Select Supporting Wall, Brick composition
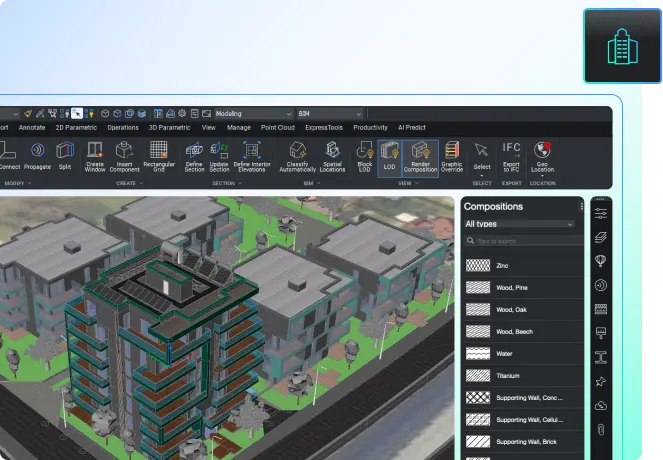The image size is (663, 460). [x=523, y=441]
